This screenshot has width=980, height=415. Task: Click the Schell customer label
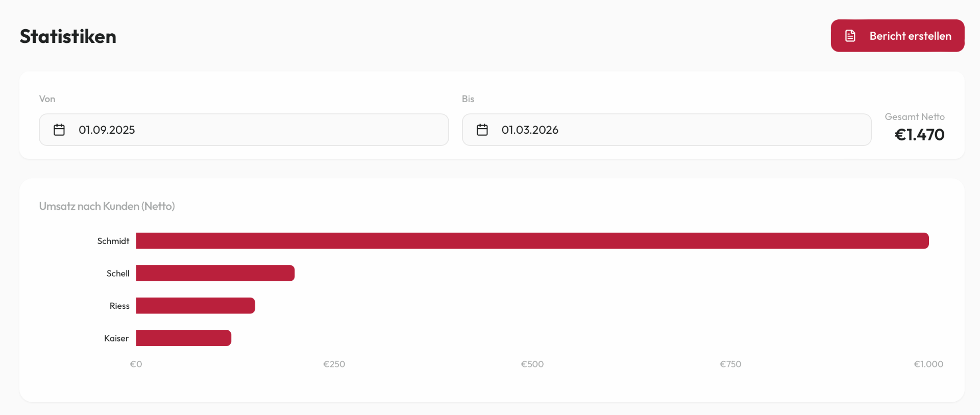pos(118,273)
